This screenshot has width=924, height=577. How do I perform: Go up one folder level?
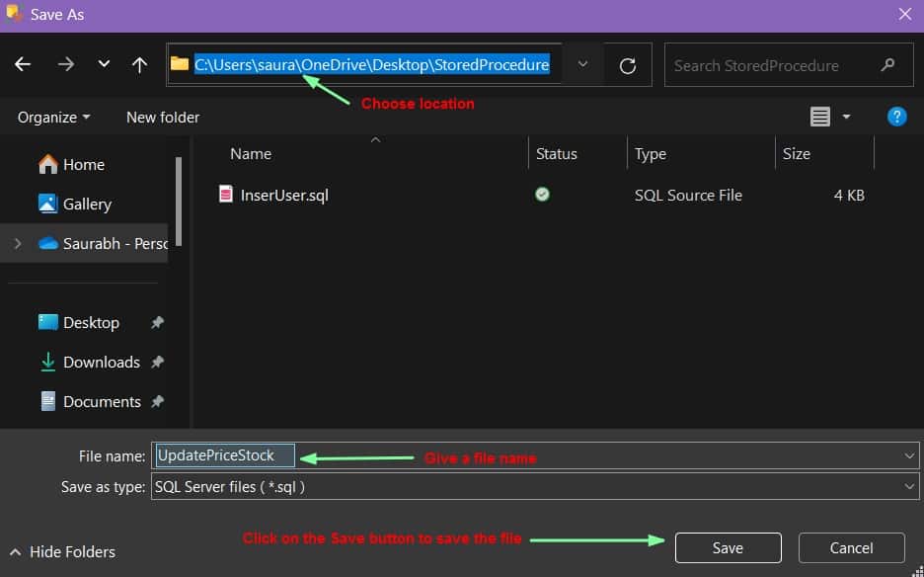(x=139, y=63)
